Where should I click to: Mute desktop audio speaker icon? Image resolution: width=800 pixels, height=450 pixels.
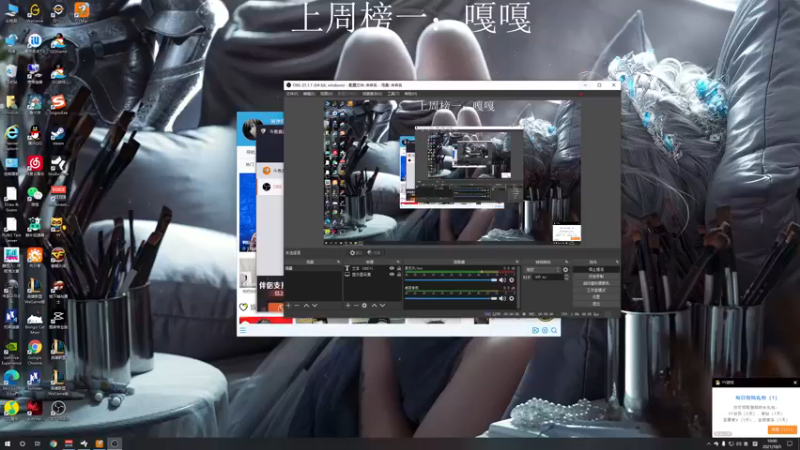click(503, 298)
